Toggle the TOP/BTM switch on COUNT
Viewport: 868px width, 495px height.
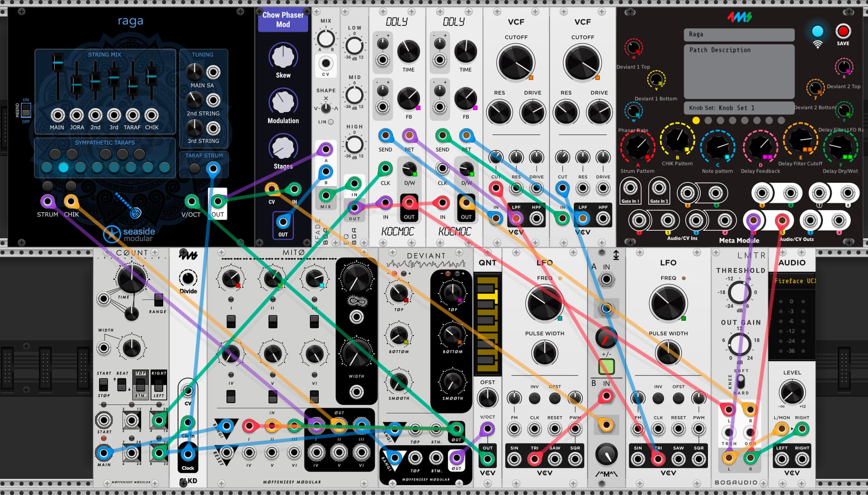click(x=141, y=385)
